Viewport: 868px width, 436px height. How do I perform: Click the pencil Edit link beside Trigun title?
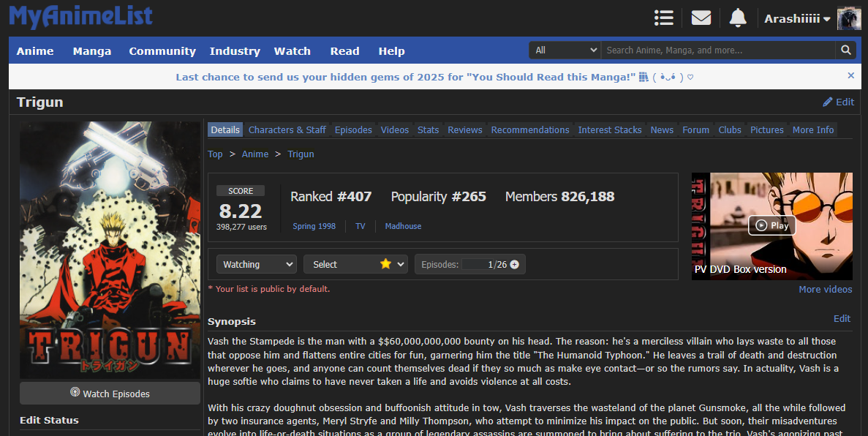click(x=839, y=102)
